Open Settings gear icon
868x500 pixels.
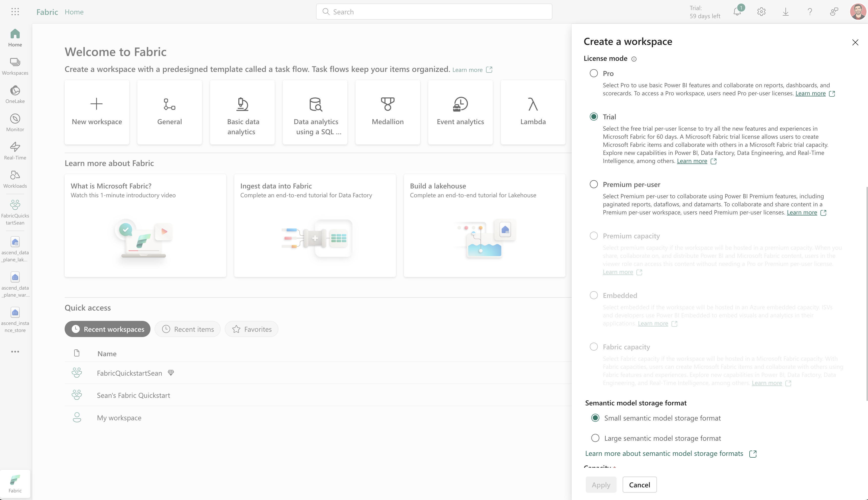click(761, 12)
